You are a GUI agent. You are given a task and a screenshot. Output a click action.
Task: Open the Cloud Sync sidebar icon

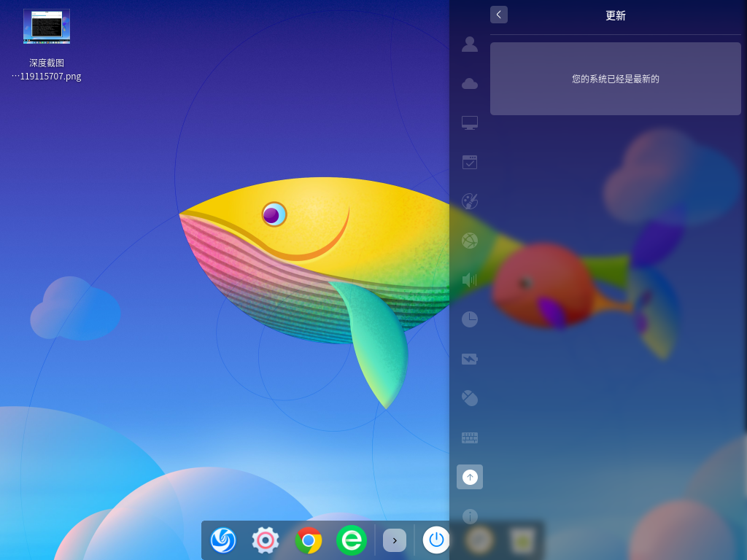coord(469,84)
